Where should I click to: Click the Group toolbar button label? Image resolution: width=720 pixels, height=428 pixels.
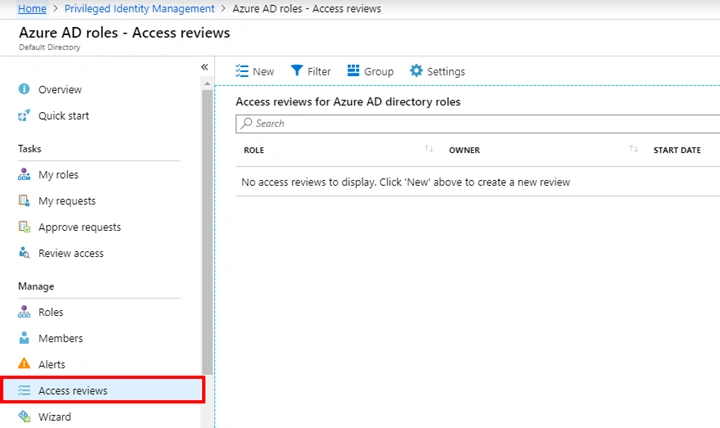379,72
